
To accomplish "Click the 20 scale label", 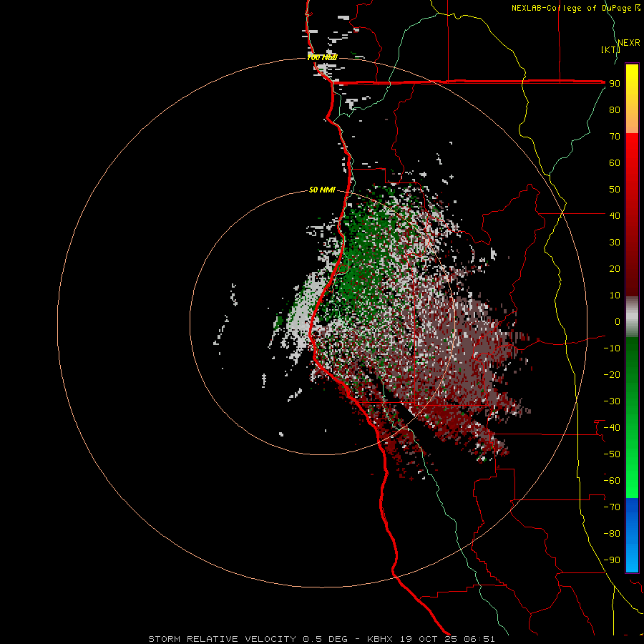I will (615, 269).
